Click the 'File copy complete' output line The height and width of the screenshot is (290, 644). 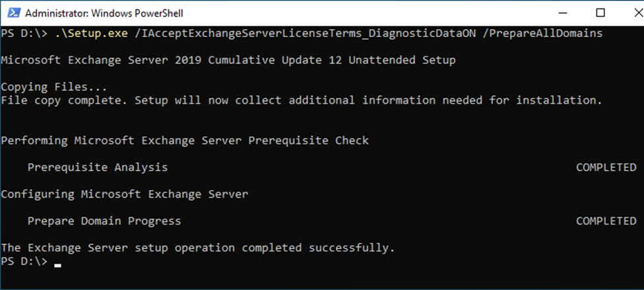(302, 100)
